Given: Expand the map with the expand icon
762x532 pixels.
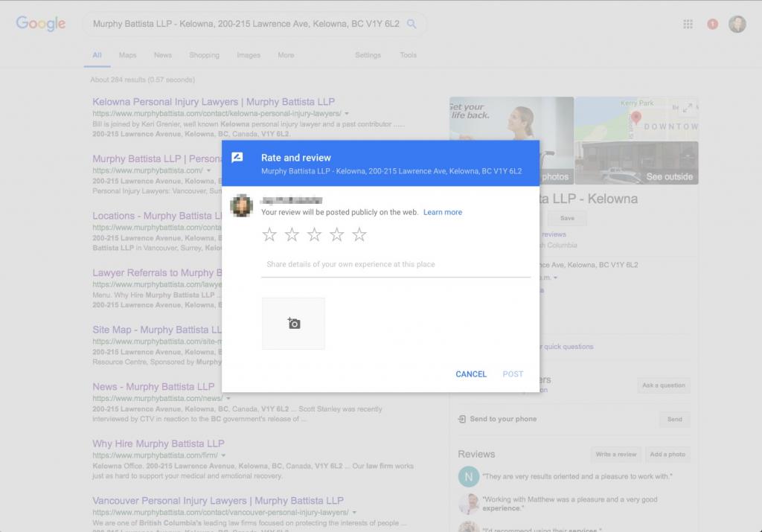Looking at the screenshot, I should tap(687, 108).
